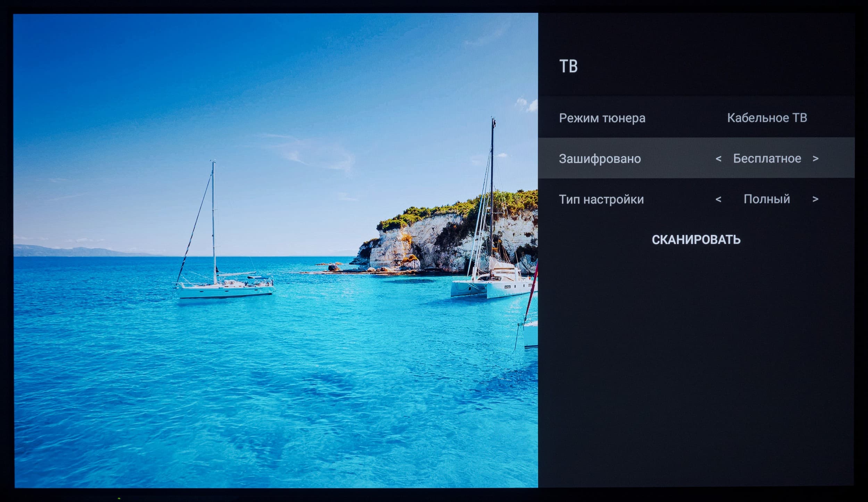The height and width of the screenshot is (502, 868).
Task: Click empty panel area below СКАНИРОВАТЬ
Action: click(696, 365)
